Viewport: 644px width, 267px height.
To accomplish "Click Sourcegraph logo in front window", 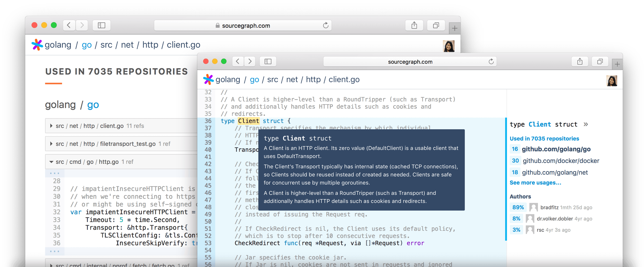I will (x=208, y=79).
